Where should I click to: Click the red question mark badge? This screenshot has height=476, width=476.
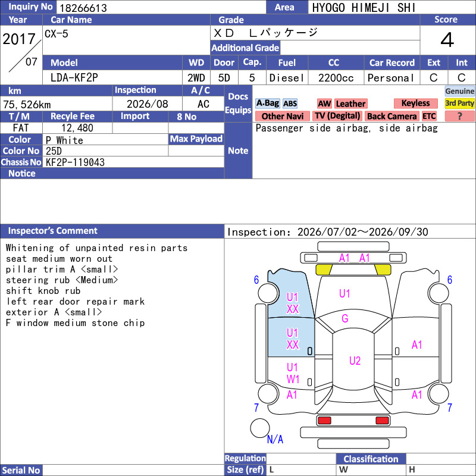[x=459, y=116]
